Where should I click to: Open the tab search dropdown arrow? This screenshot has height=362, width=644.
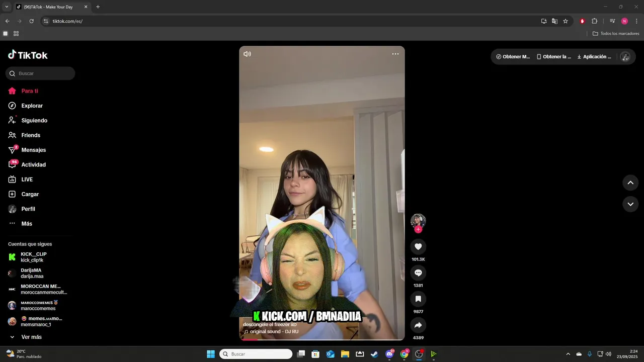[x=7, y=7]
